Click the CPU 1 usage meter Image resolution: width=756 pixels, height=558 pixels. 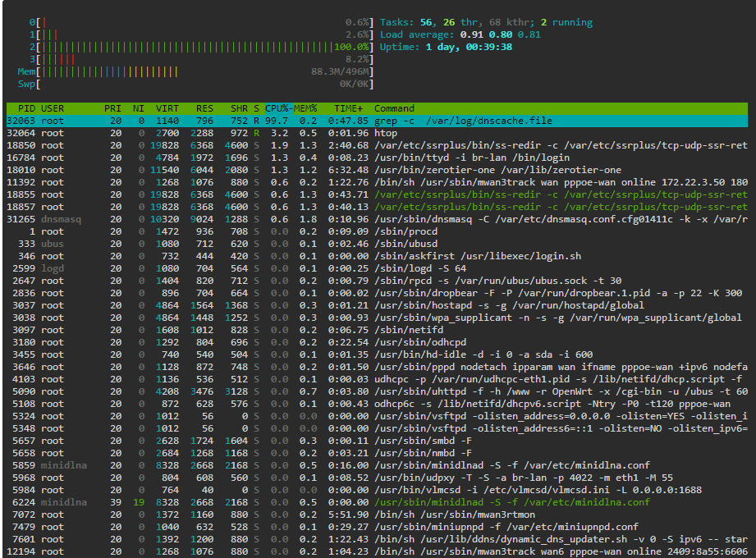coord(201,34)
